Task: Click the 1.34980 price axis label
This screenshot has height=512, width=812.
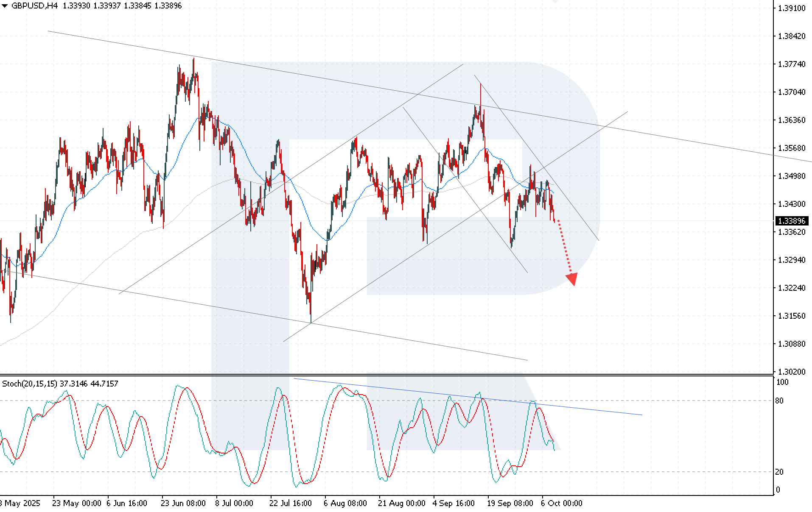Action: [792, 176]
